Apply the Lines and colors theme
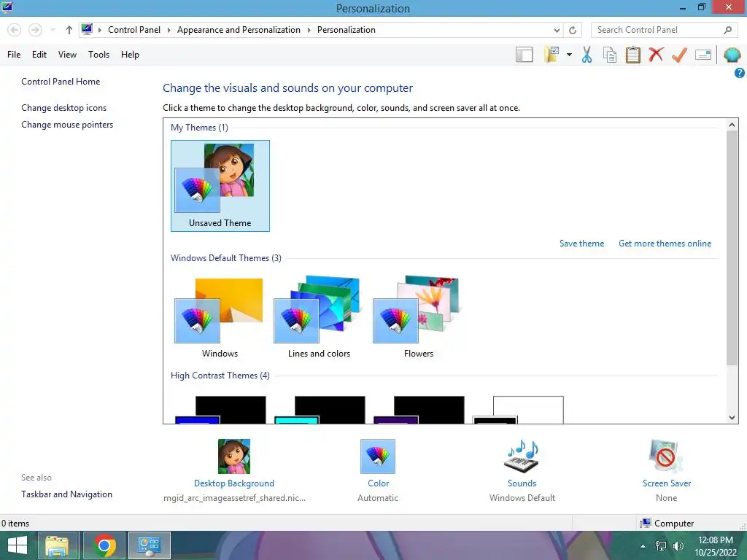747x560 pixels. [319, 318]
